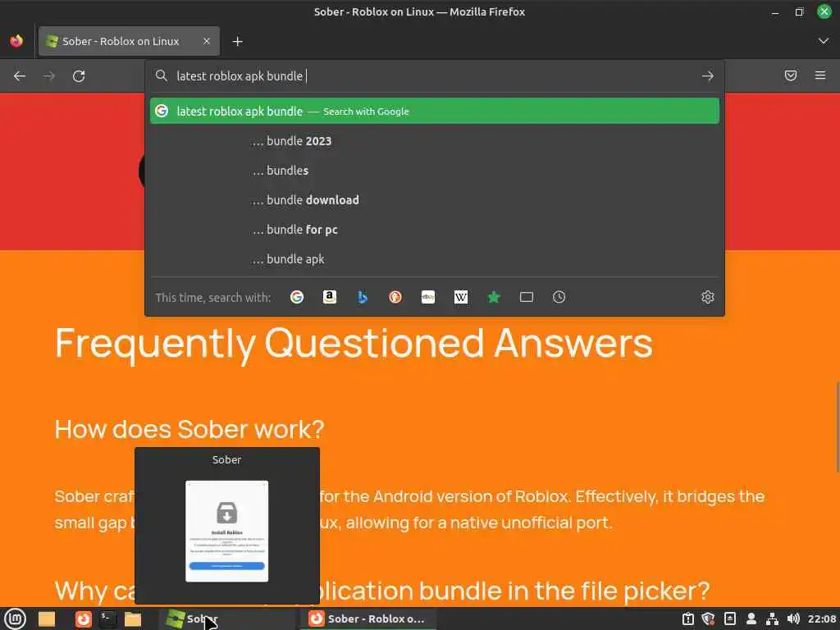
Task: Click 'Frequently Questioned Answers' heading
Action: point(354,344)
